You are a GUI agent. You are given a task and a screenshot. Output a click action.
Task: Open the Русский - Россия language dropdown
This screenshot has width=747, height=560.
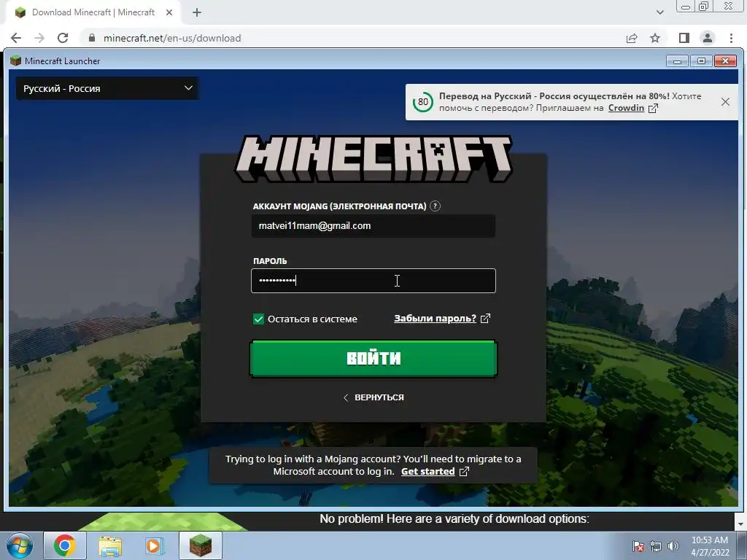pos(107,88)
